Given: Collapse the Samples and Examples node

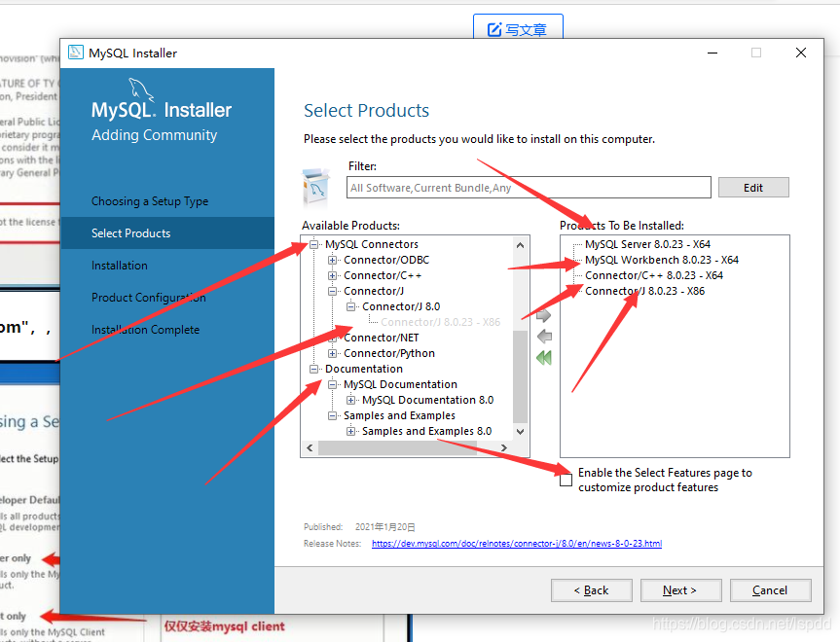Looking at the screenshot, I should click(x=333, y=415).
